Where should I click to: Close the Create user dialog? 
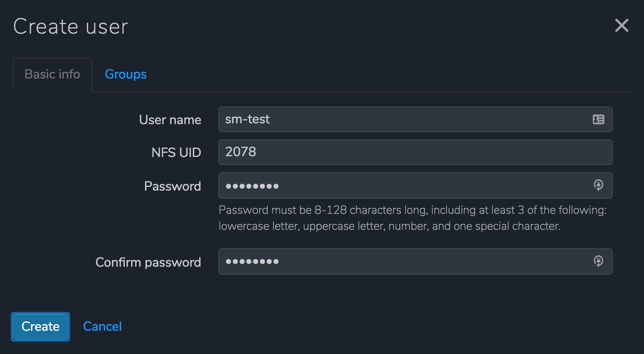pos(621,26)
